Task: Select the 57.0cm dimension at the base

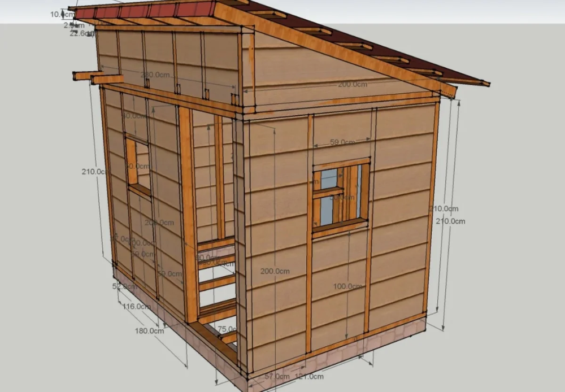Action: (277, 377)
